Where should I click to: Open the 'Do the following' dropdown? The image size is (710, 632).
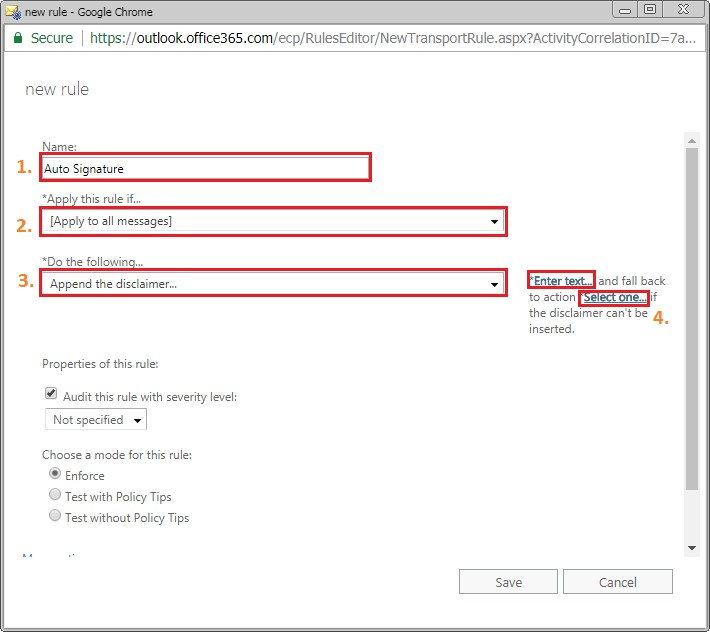273,284
